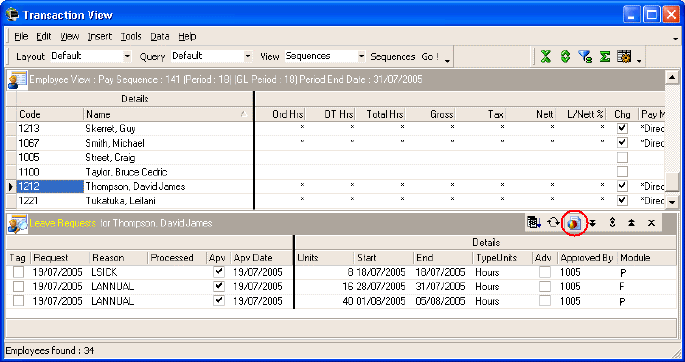Click the Leave Requests panel icon
The width and height of the screenshot is (685, 362).
click(x=17, y=224)
